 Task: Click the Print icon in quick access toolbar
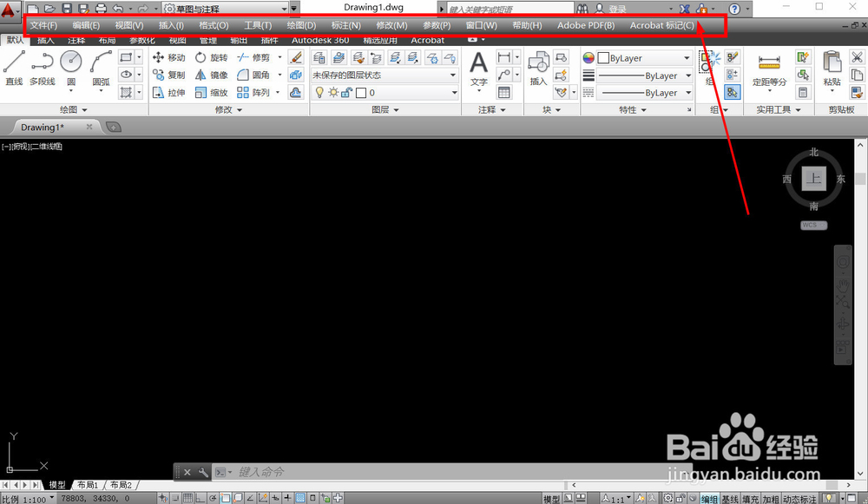101,9
